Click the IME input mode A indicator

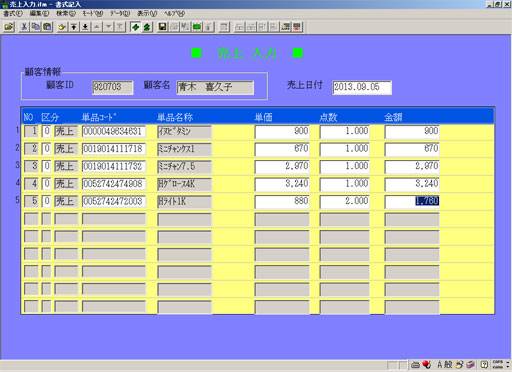pos(440,364)
